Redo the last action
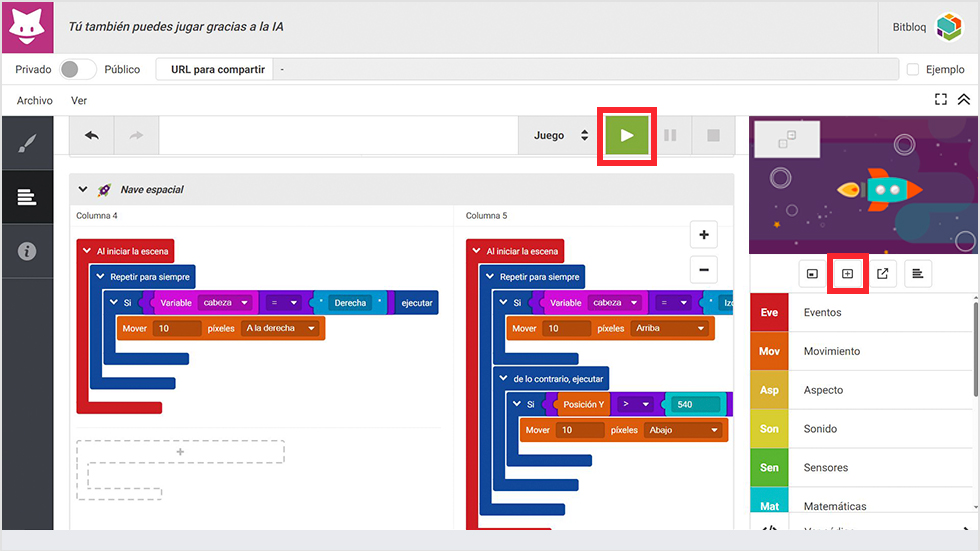Image resolution: width=980 pixels, height=551 pixels. [x=136, y=136]
